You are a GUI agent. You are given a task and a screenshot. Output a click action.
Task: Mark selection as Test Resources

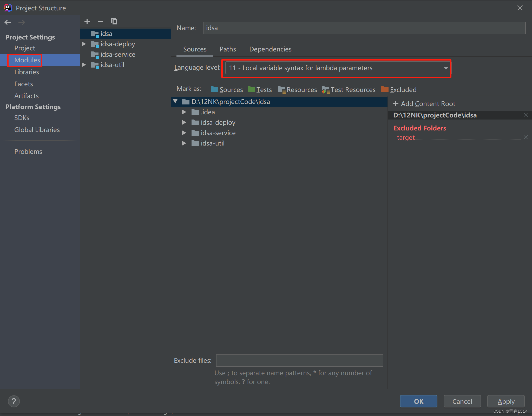click(349, 90)
